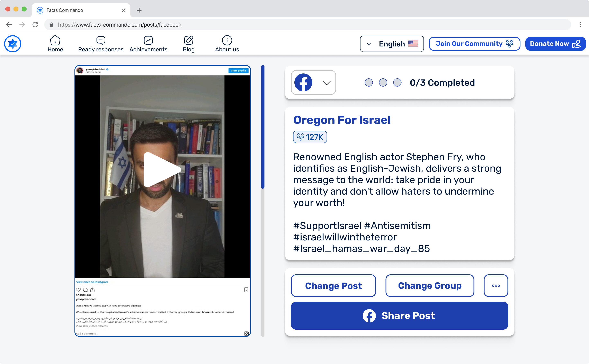Click the browser back arrow

click(9, 25)
